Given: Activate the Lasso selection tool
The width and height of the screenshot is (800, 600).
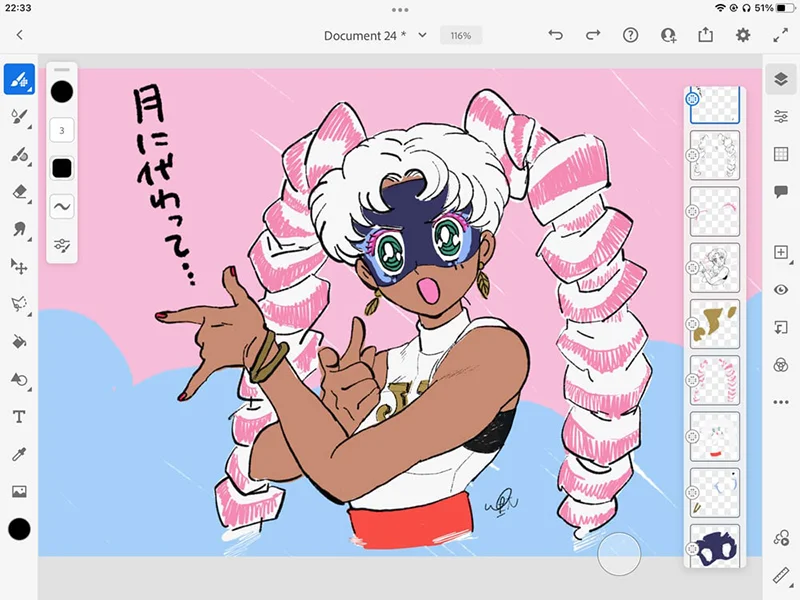Looking at the screenshot, I should 19,304.
